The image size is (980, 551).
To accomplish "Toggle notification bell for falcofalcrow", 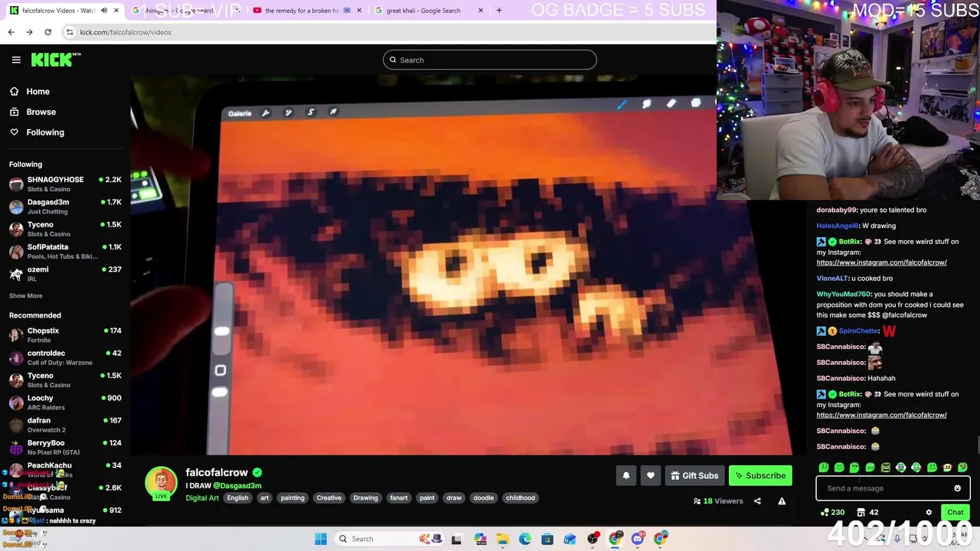I will click(626, 476).
